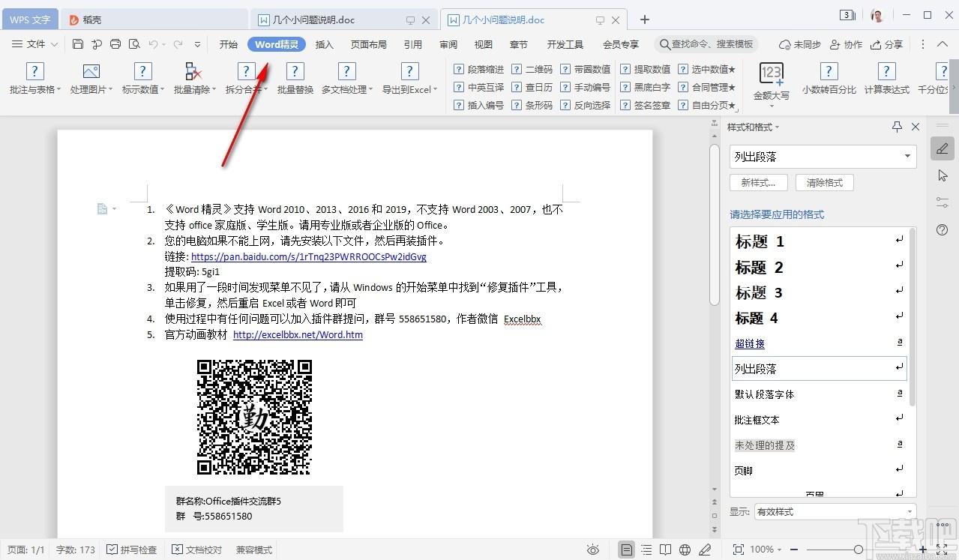Click the fit page icon beside zoom percent

pyautogui.click(x=738, y=550)
